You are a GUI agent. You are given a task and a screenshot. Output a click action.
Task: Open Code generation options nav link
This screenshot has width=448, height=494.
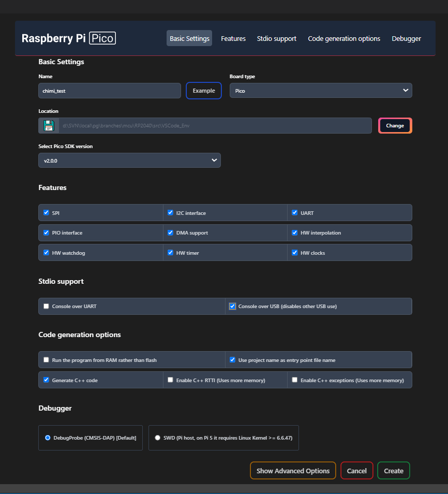click(x=344, y=38)
